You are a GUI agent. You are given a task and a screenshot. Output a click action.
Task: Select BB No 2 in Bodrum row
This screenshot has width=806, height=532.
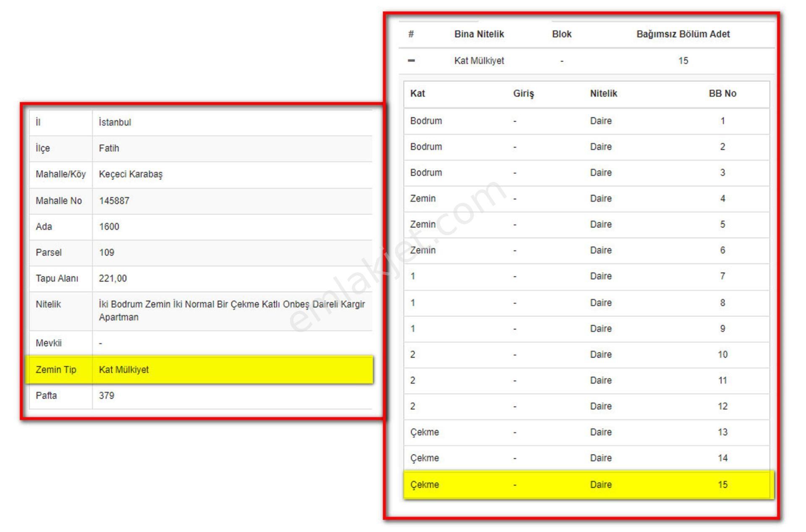click(x=722, y=147)
